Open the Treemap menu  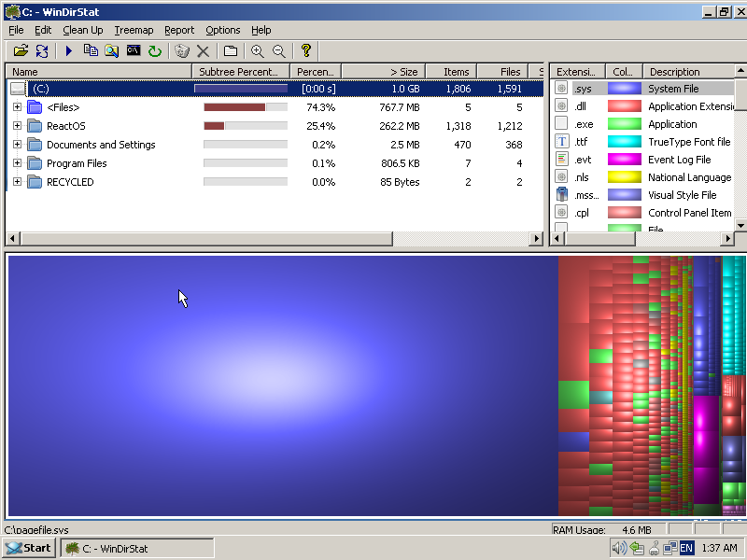[x=134, y=30]
